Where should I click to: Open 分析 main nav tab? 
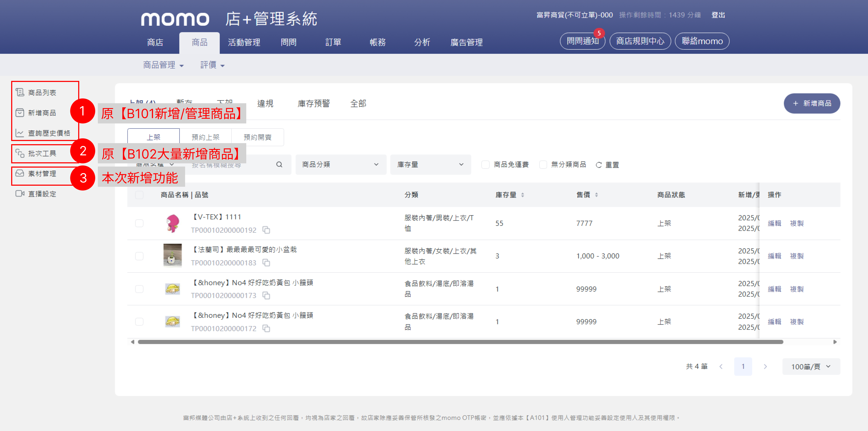point(422,42)
